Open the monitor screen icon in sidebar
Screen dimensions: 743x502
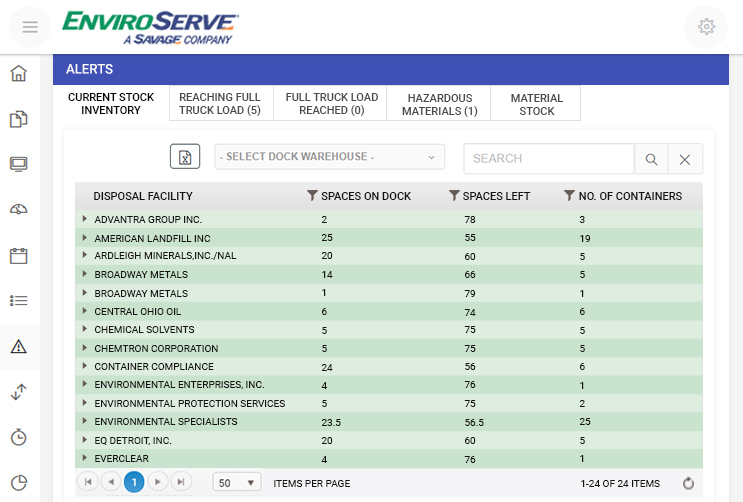coord(19,164)
